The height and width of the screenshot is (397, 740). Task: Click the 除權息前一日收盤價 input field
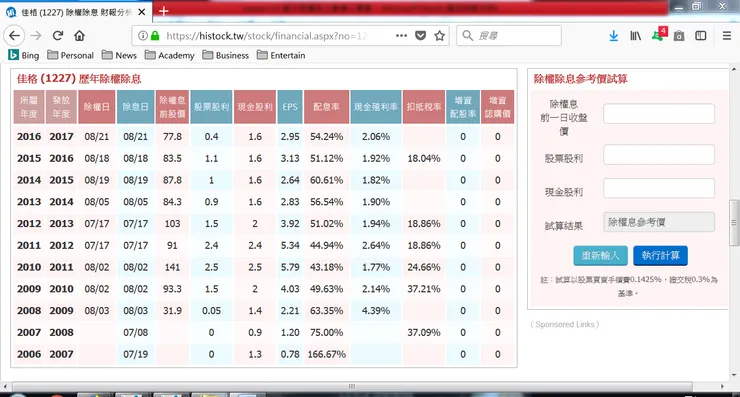[x=659, y=114]
